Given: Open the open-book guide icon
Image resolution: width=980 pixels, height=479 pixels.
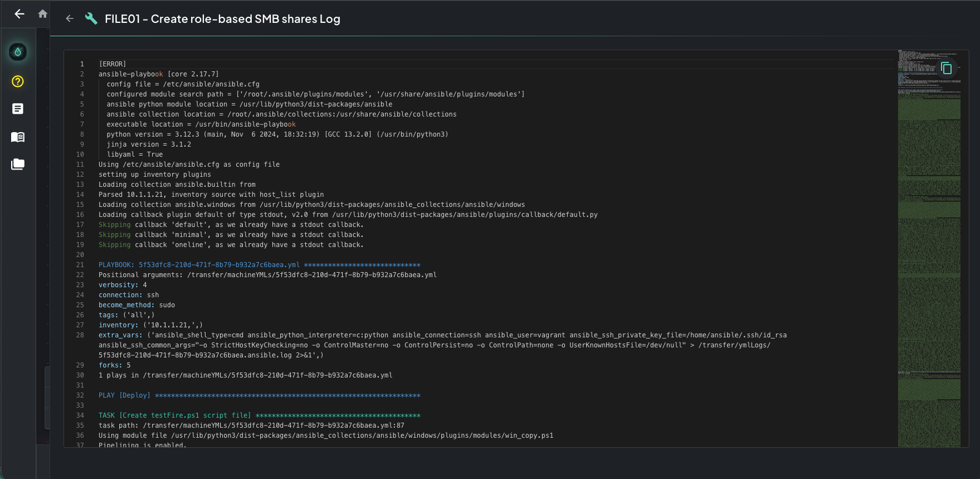Looking at the screenshot, I should [18, 137].
